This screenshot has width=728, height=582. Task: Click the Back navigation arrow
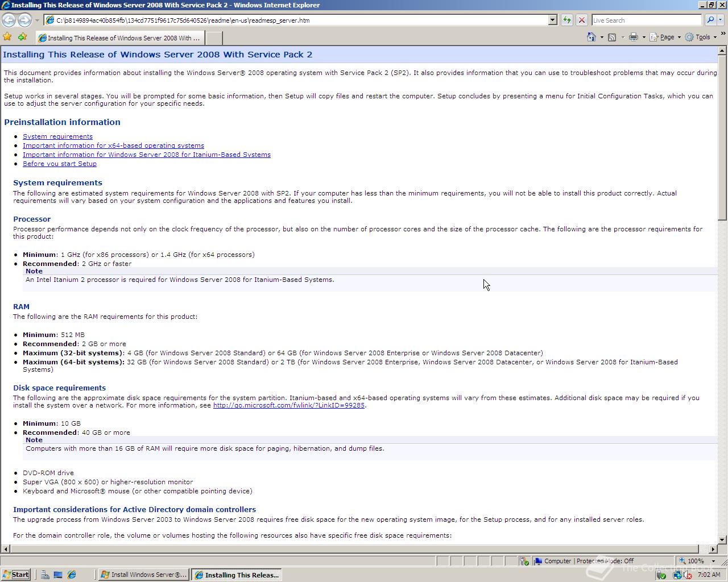pos(9,20)
